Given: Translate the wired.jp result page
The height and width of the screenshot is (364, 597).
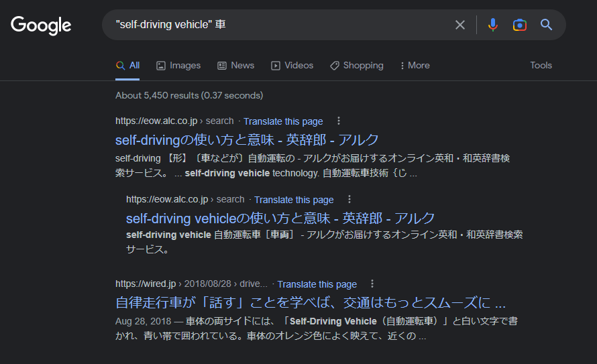Looking at the screenshot, I should [x=317, y=284].
